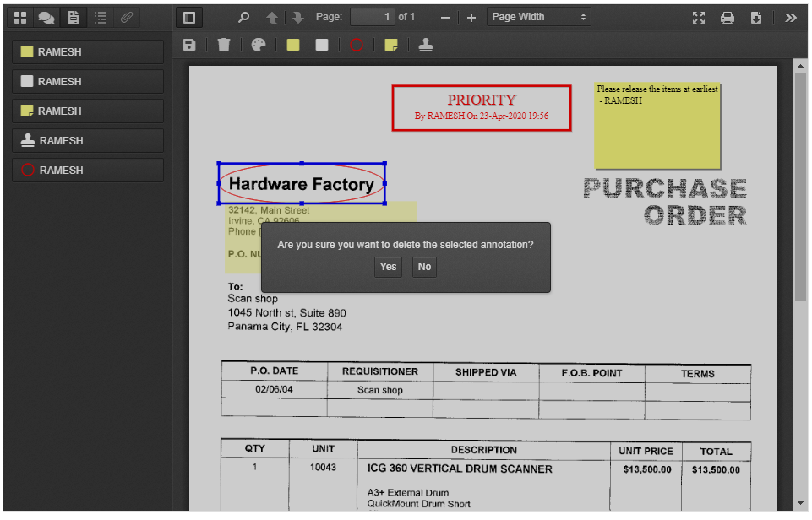Screen dimensions: 812x520
Task: Show the thumbnails view tab
Action: pos(20,17)
